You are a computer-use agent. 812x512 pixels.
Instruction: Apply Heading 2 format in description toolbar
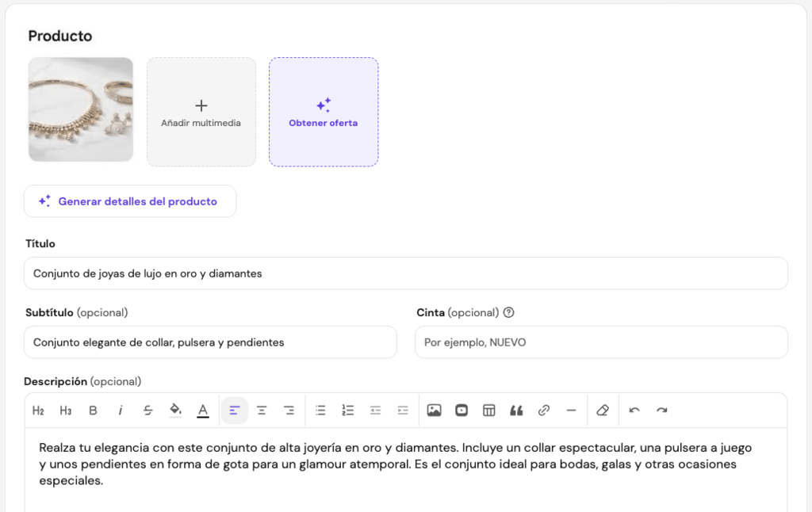click(x=38, y=411)
